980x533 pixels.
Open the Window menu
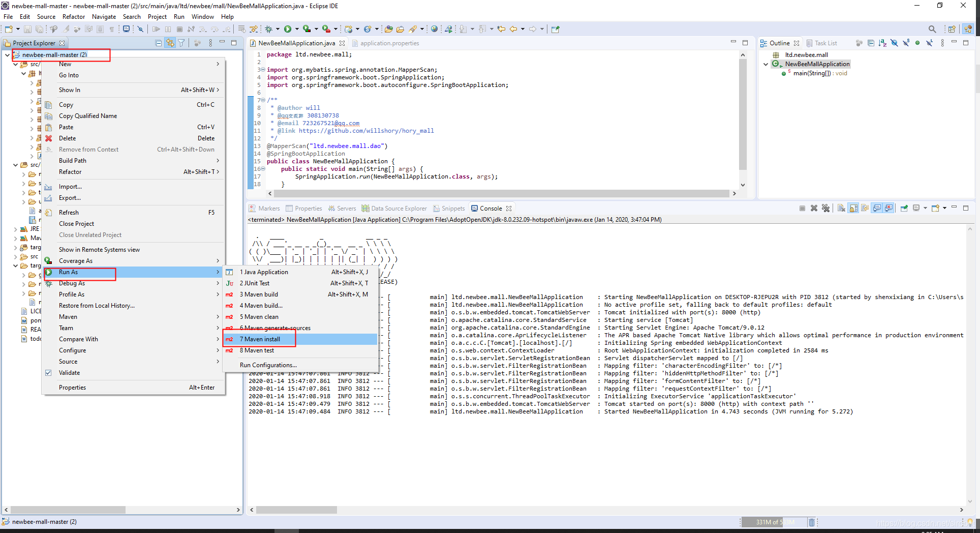[x=202, y=17]
